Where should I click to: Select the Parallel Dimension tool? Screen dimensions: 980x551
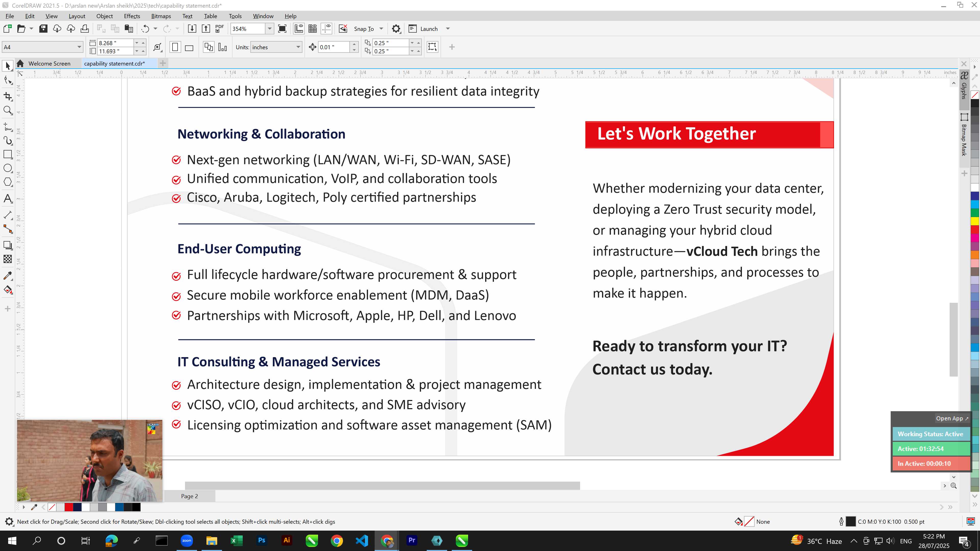8,215
